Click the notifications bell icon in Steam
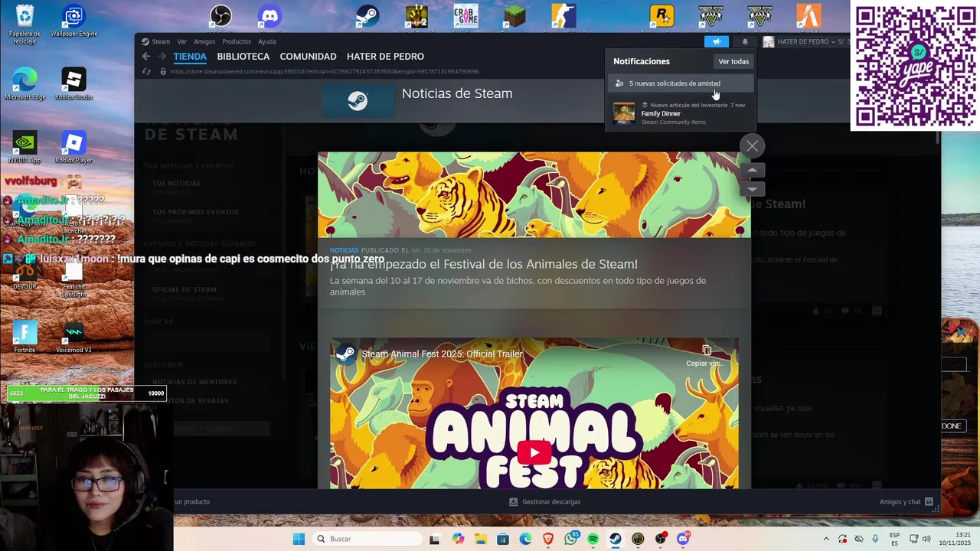Viewport: 980px width, 551px height. point(745,41)
